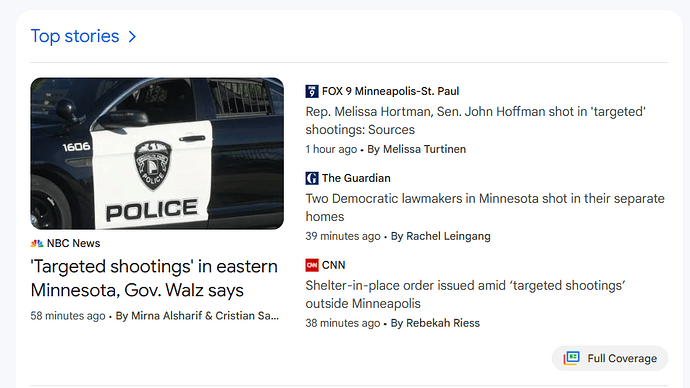Click the FOX 9 station logo icon
This screenshot has width=690, height=388.
point(312,91)
